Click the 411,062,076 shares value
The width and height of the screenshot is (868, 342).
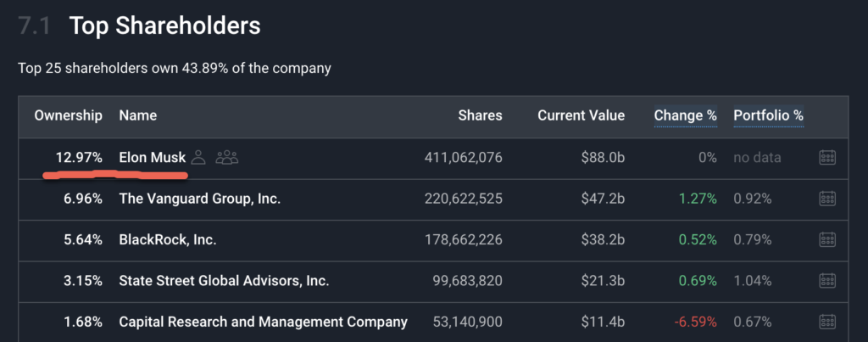[x=464, y=158]
